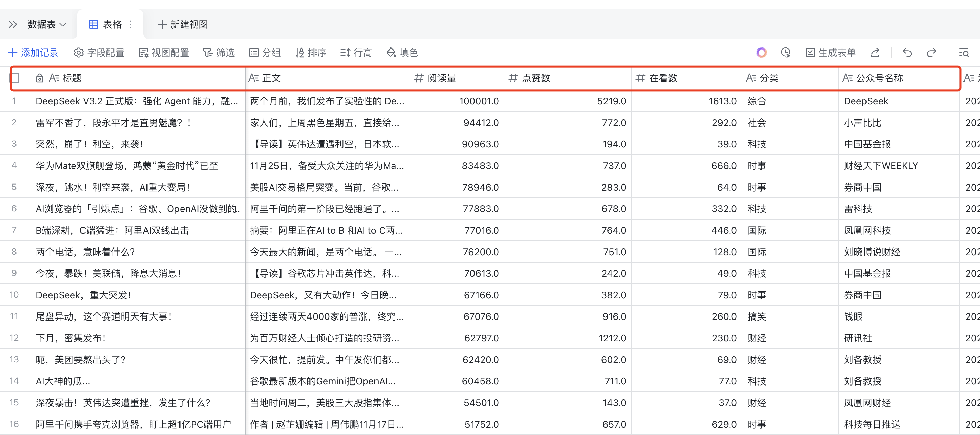Open 排序 sorting options
The width and height of the screenshot is (980, 435).
[x=311, y=53]
